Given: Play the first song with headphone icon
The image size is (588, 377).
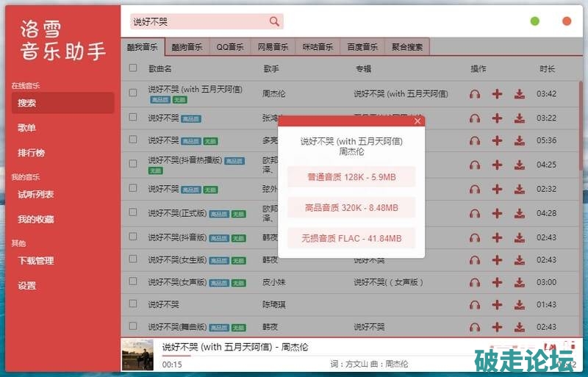Looking at the screenshot, I should 475,94.
